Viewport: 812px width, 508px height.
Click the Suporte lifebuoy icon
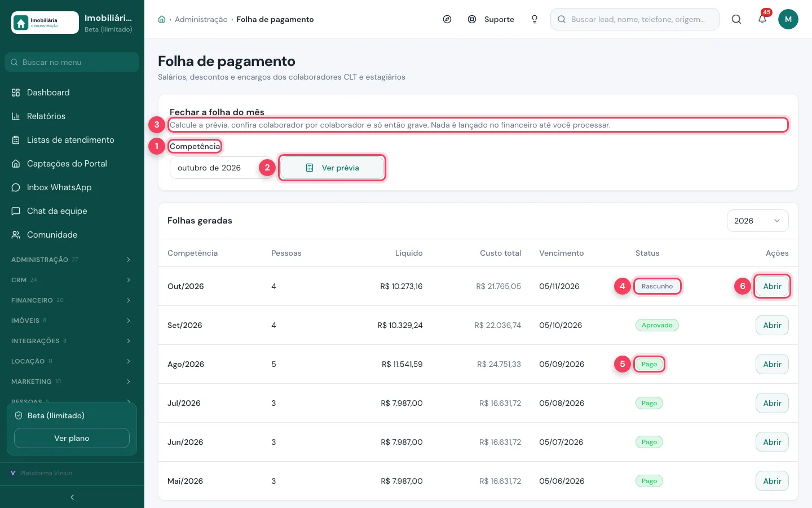click(x=472, y=19)
